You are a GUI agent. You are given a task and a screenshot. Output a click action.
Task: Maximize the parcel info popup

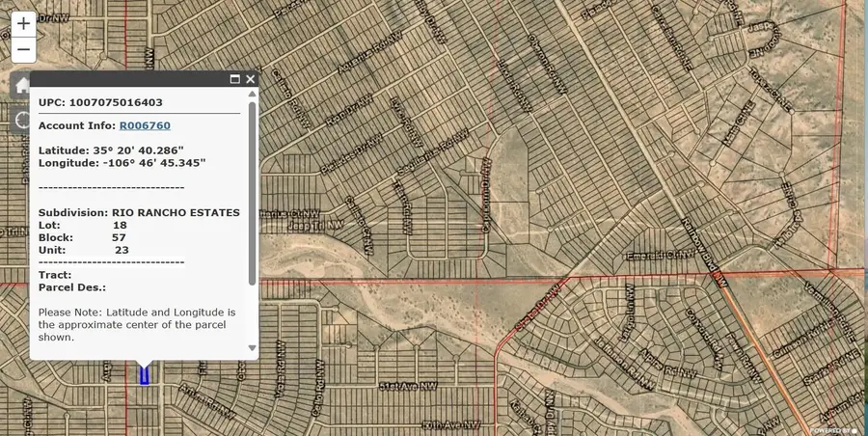click(x=234, y=79)
